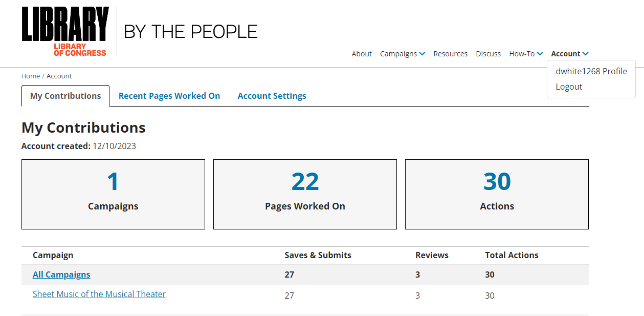Click Total Actions value in Sheet Music row
Screen dimensions: 644x316
point(490,296)
